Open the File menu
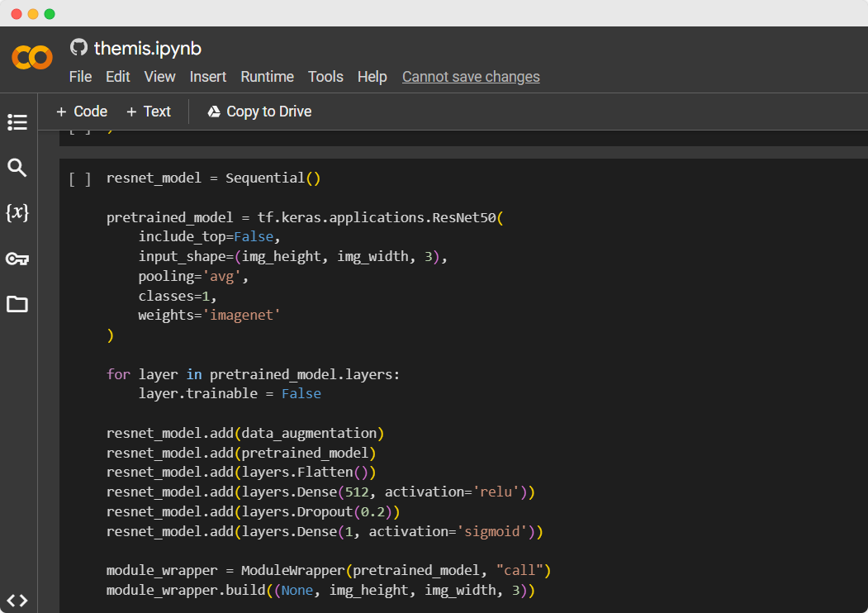 pos(80,77)
